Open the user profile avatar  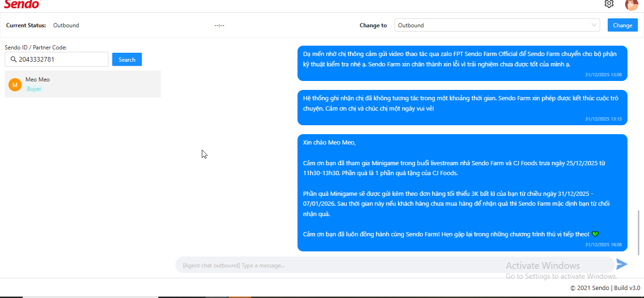pyautogui.click(x=632, y=5)
